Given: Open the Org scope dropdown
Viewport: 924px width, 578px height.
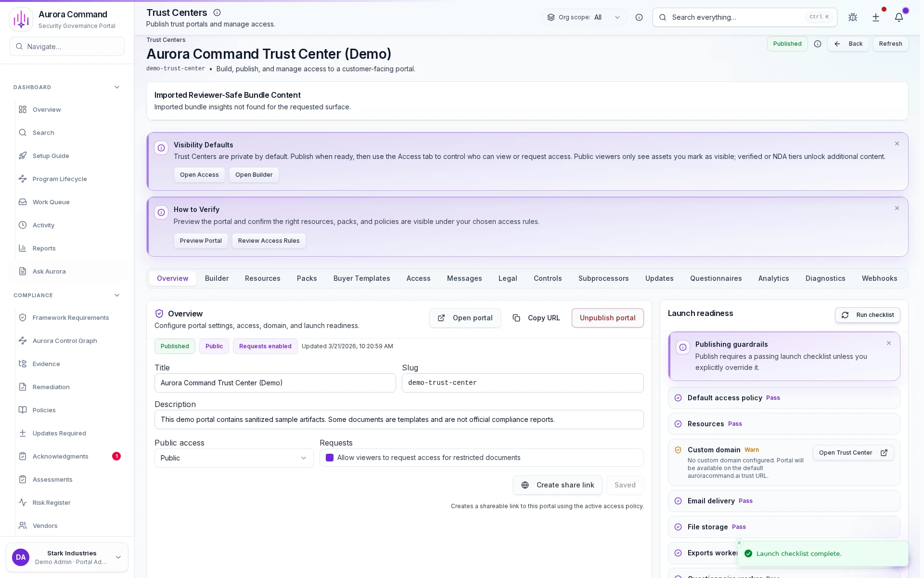Looking at the screenshot, I should (583, 17).
